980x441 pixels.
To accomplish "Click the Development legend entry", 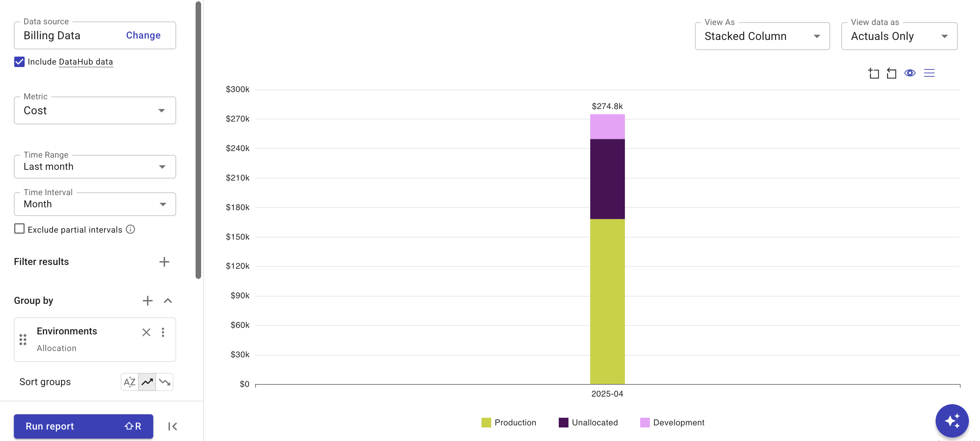I will [x=678, y=422].
